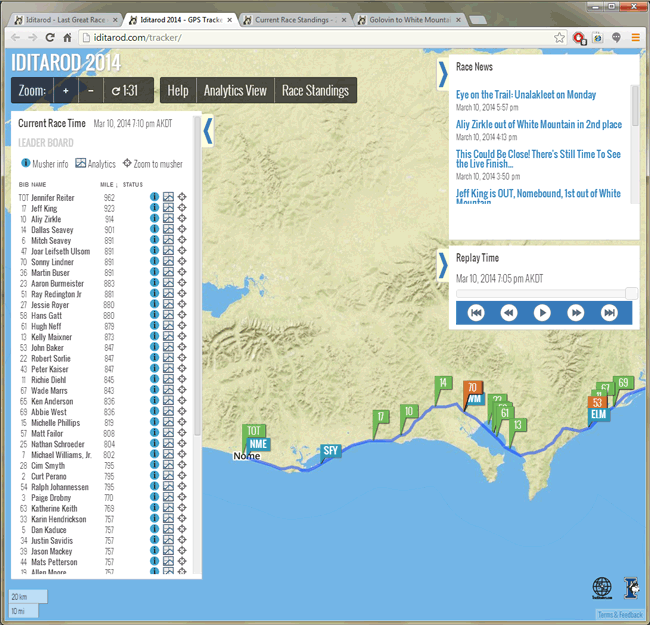Click the ELM checkpoint map marker
The width and height of the screenshot is (650, 625).
(599, 414)
